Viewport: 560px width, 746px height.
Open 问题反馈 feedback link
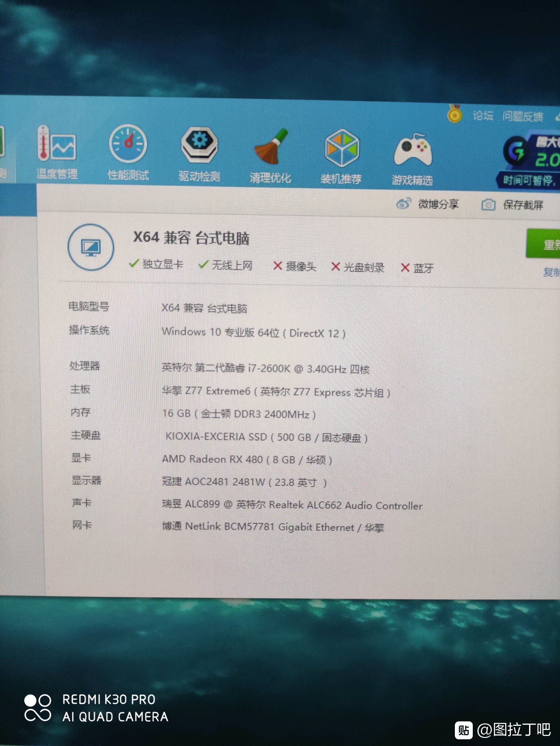522,117
